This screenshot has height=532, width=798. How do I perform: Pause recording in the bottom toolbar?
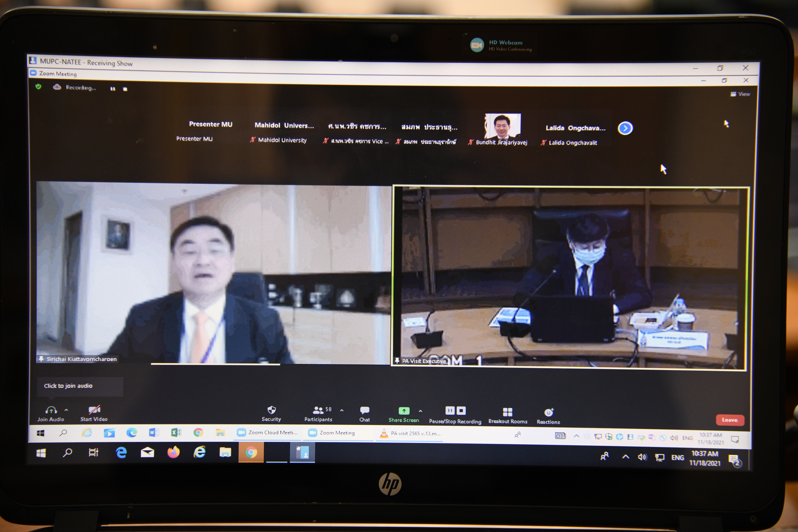[450, 411]
